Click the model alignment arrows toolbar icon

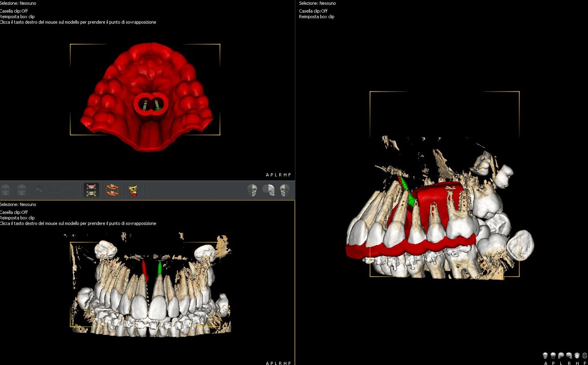pyautogui.click(x=91, y=190)
